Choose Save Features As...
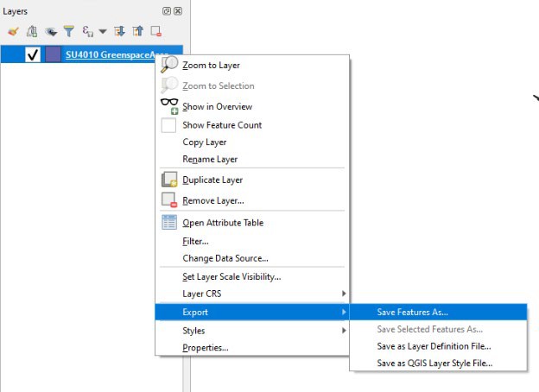This screenshot has width=539, height=392. (438, 312)
